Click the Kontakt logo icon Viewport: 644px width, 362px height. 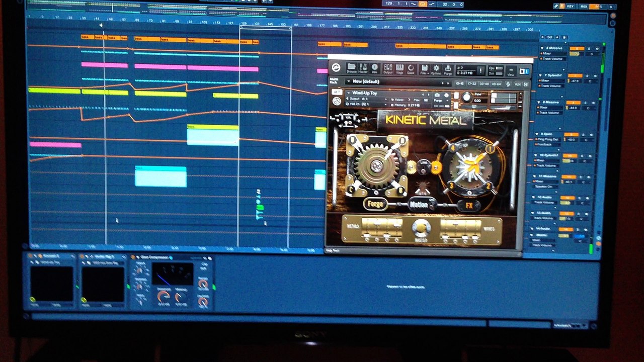336,67
